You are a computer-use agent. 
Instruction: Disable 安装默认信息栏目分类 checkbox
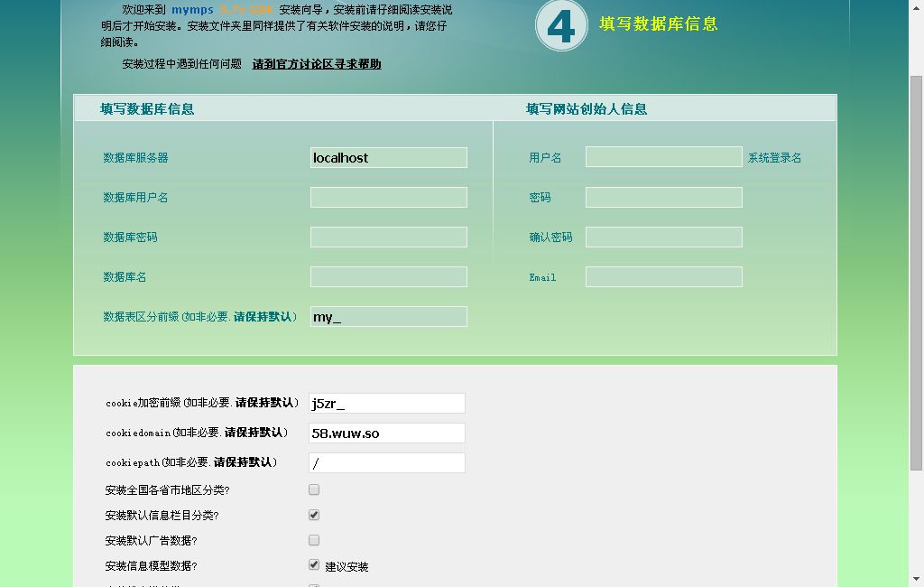(x=313, y=514)
